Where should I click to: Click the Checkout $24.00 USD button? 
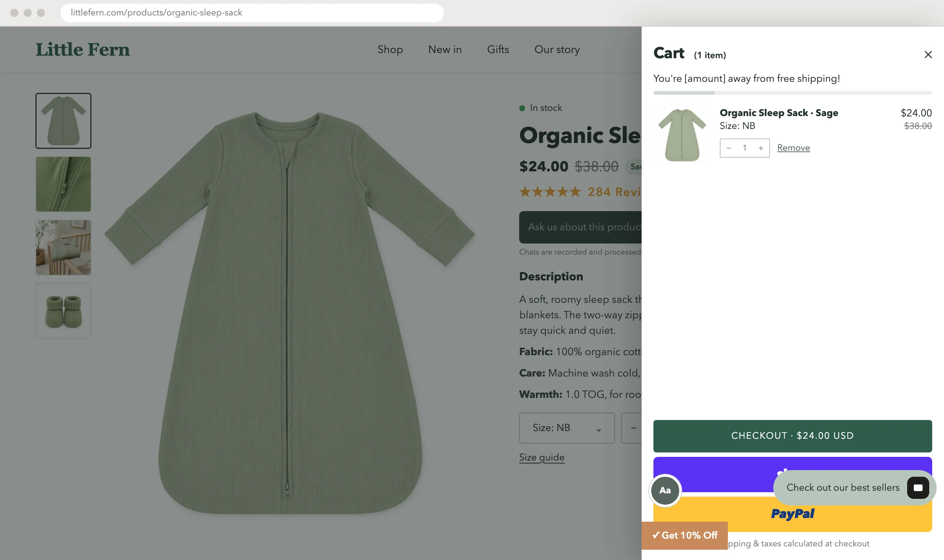tap(792, 436)
